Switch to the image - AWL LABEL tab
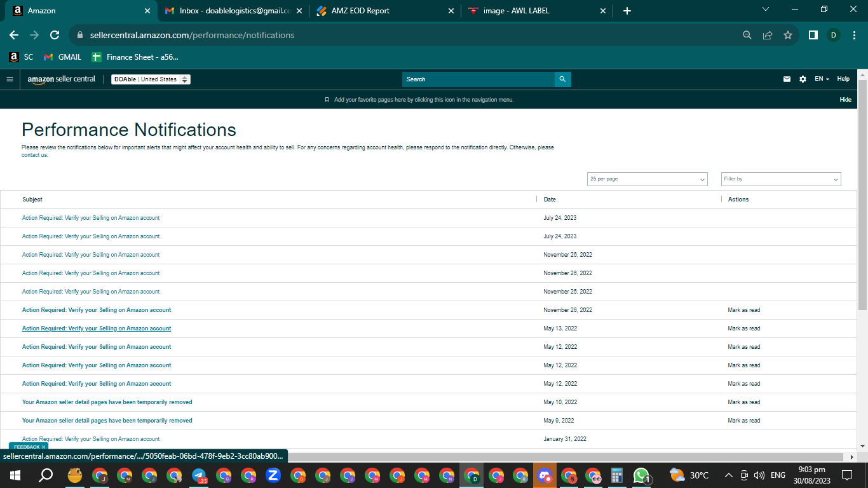The width and height of the screenshot is (868, 488). (x=538, y=11)
